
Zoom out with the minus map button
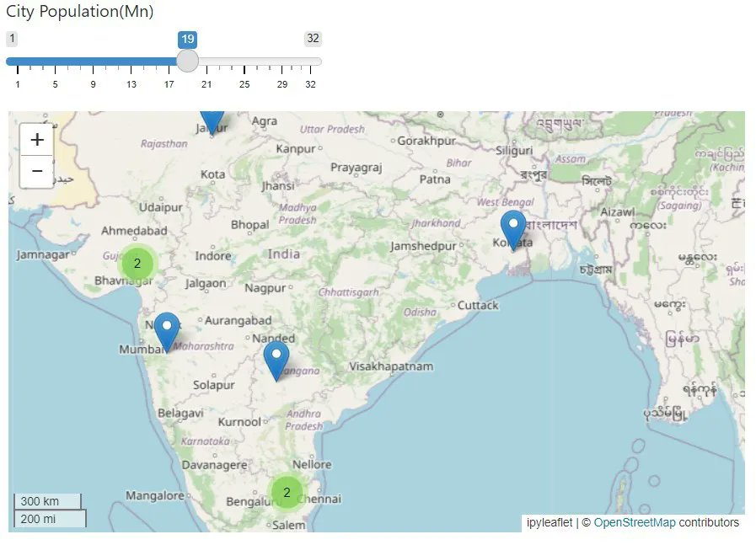pos(36,172)
